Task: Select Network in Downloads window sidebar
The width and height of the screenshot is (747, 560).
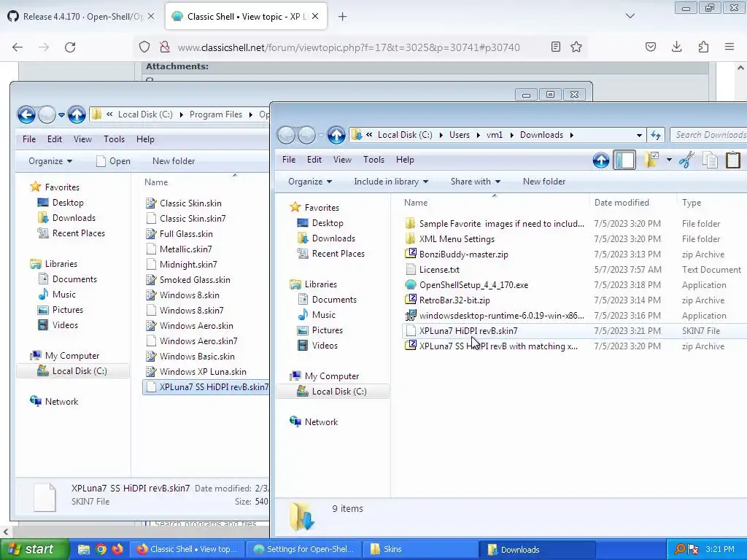Action: pyautogui.click(x=321, y=422)
